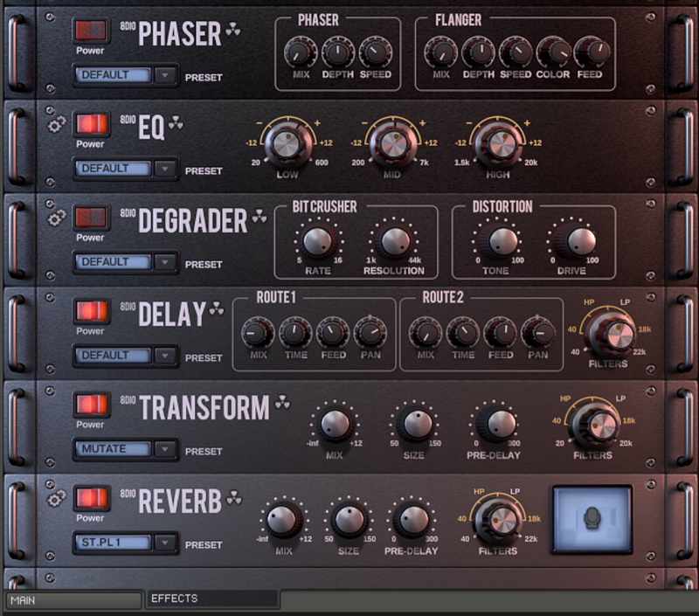The image size is (699, 616).
Task: Open the DELAY preset dropdown arrow
Action: pyautogui.click(x=165, y=356)
